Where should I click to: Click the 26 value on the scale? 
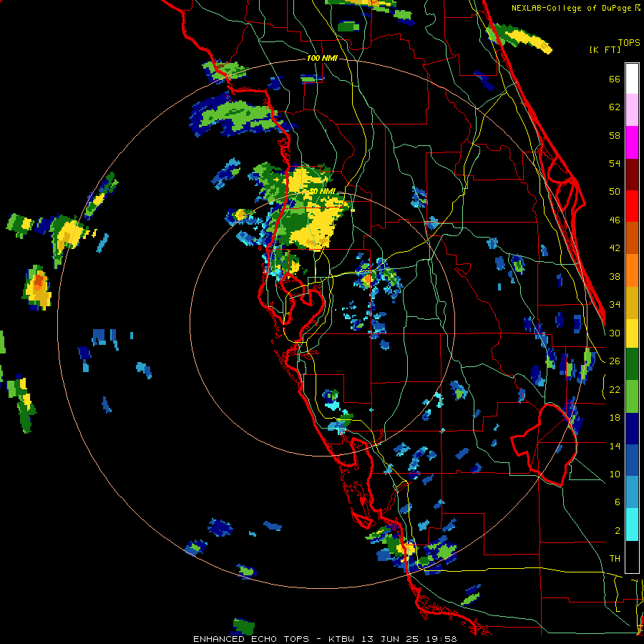pyautogui.click(x=615, y=361)
